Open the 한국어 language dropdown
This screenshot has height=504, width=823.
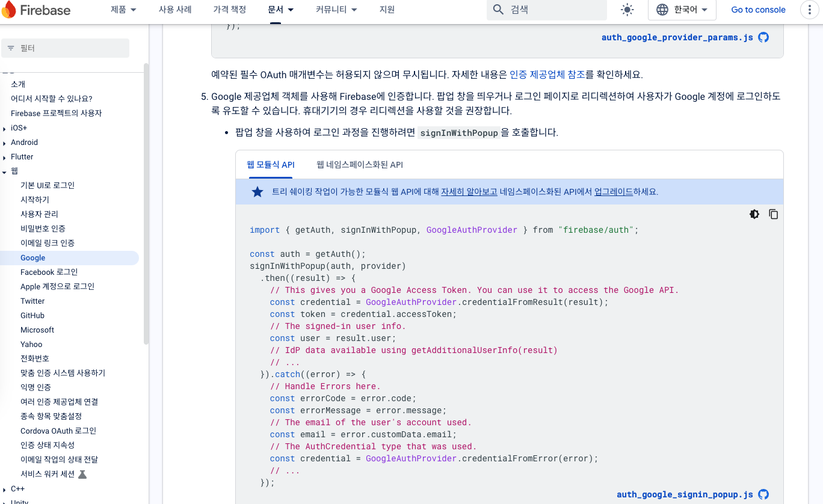(x=682, y=10)
